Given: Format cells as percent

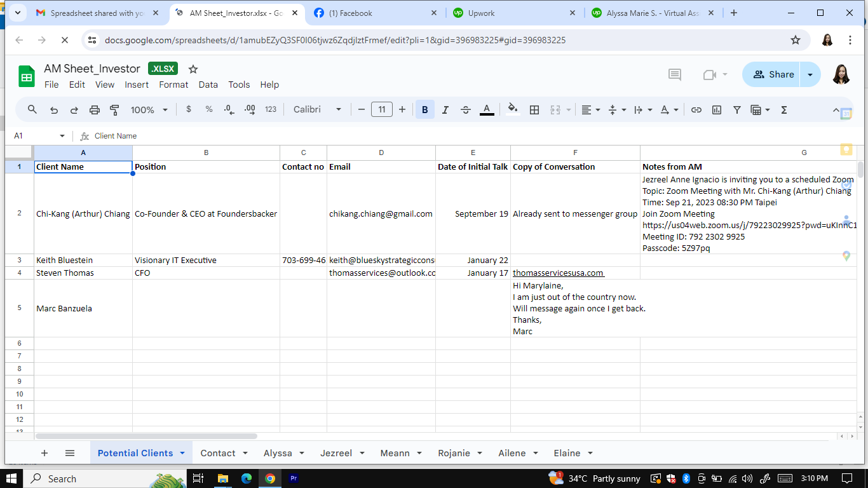Looking at the screenshot, I should [x=209, y=109].
